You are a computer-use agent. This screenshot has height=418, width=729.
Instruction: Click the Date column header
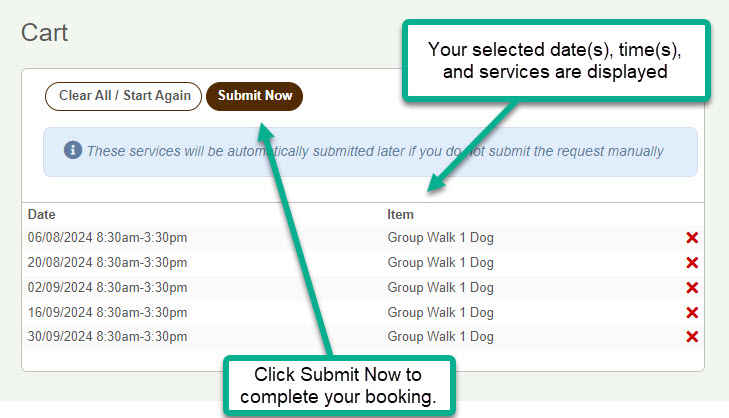coord(41,214)
